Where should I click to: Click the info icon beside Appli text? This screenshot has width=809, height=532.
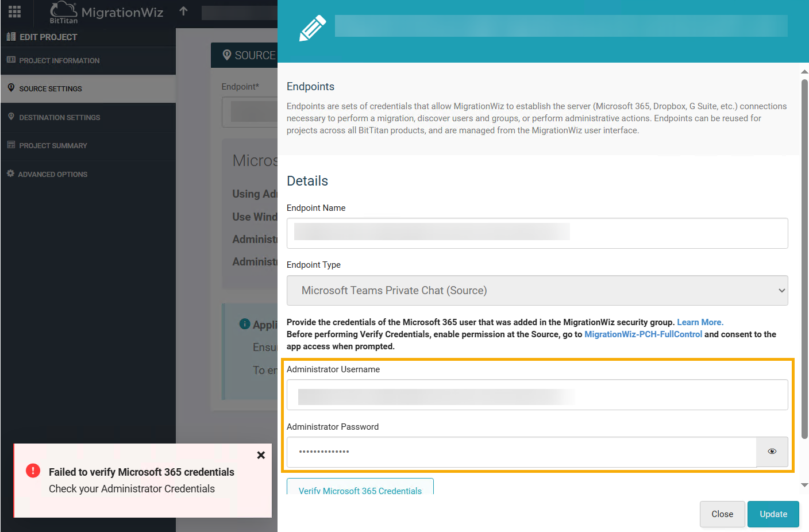(245, 324)
